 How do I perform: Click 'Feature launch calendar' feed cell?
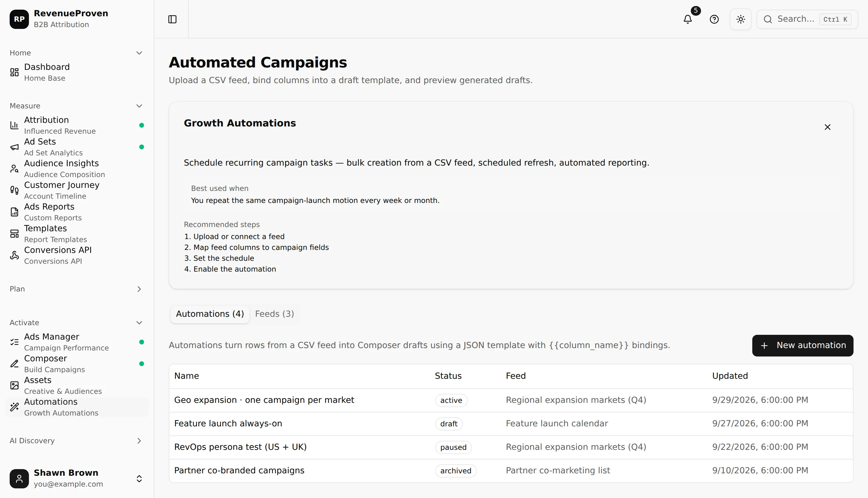[557, 423]
